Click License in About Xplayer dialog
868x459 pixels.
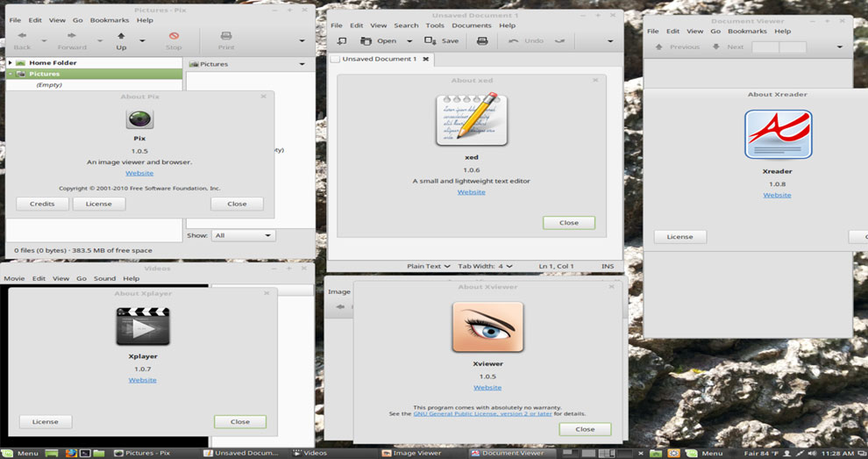click(x=46, y=422)
